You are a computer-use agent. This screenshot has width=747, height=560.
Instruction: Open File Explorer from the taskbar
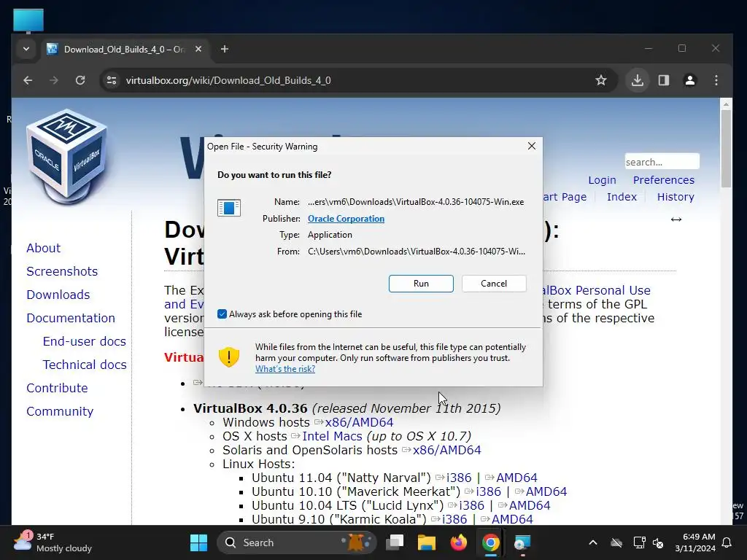tap(426, 542)
